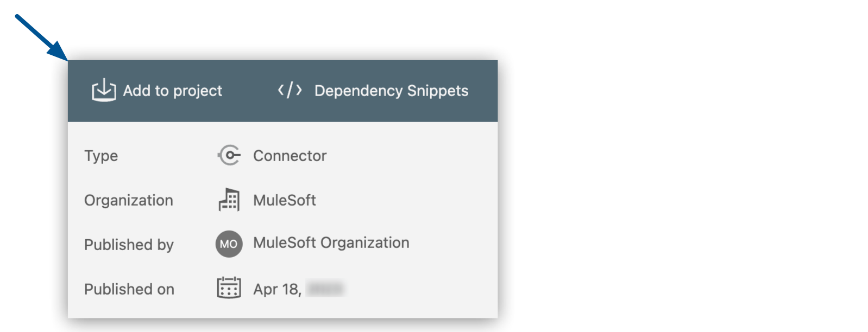868x332 pixels.
Task: Click the Add to project toolbar action
Action: tap(158, 91)
